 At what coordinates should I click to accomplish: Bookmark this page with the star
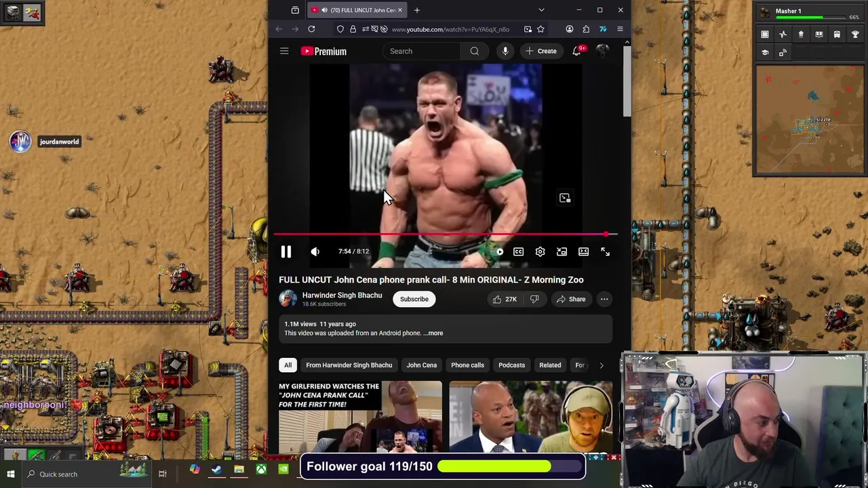pyautogui.click(x=540, y=29)
